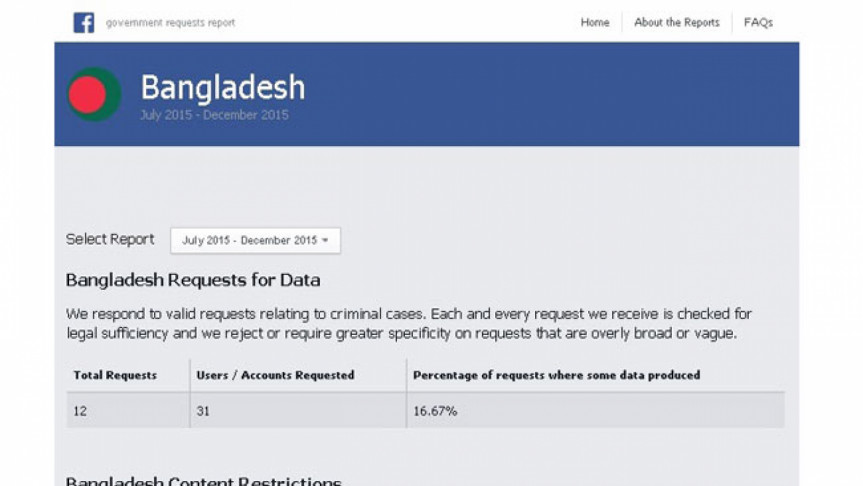Click the 16.67% percentage cell
Viewport: 863px width, 486px height.
click(x=435, y=411)
